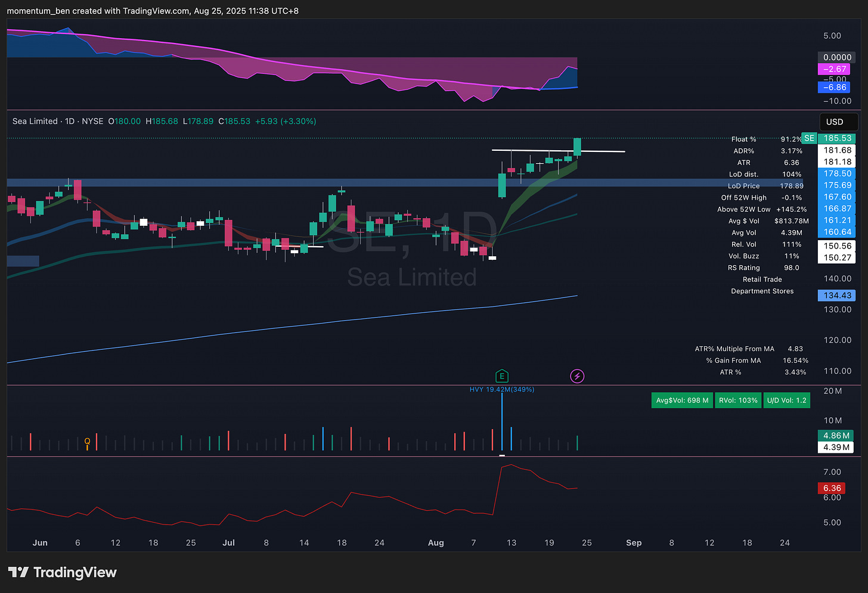This screenshot has width=868, height=593.
Task: Click the TradingView logo at bottom left
Action: click(x=62, y=572)
